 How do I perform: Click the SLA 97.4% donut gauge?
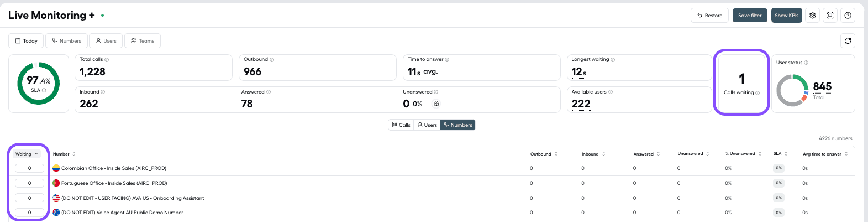click(38, 84)
